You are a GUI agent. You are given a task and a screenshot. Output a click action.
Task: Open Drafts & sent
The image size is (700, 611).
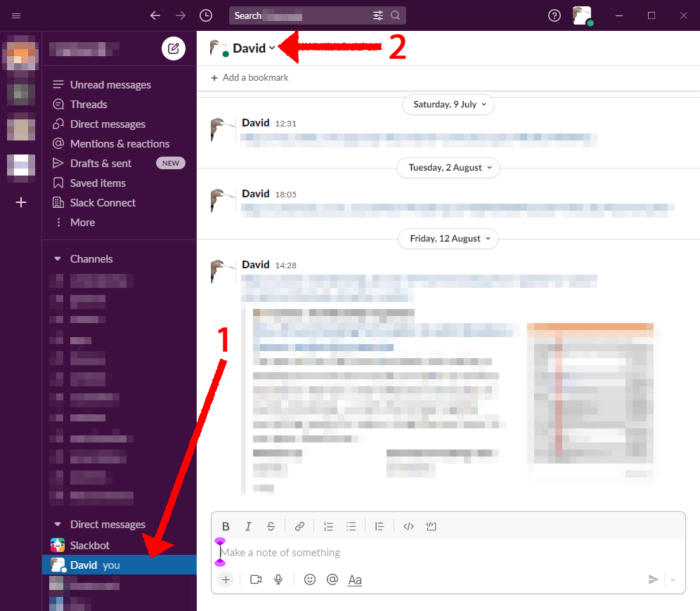(x=101, y=163)
